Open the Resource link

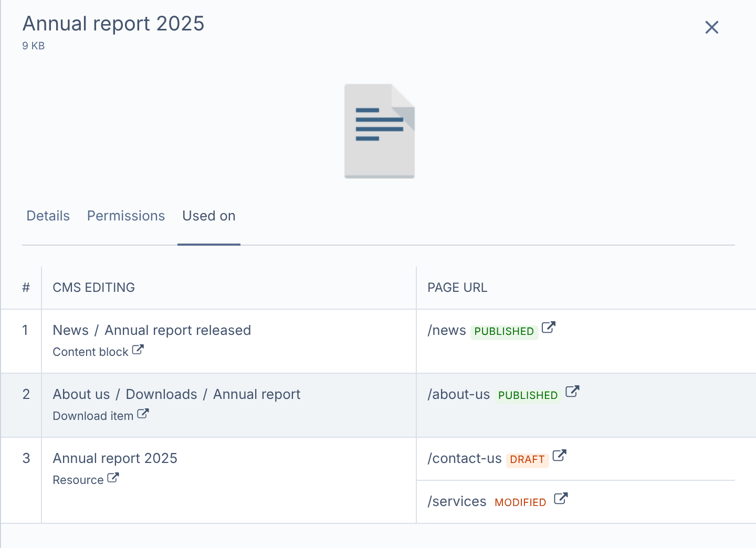pos(78,480)
